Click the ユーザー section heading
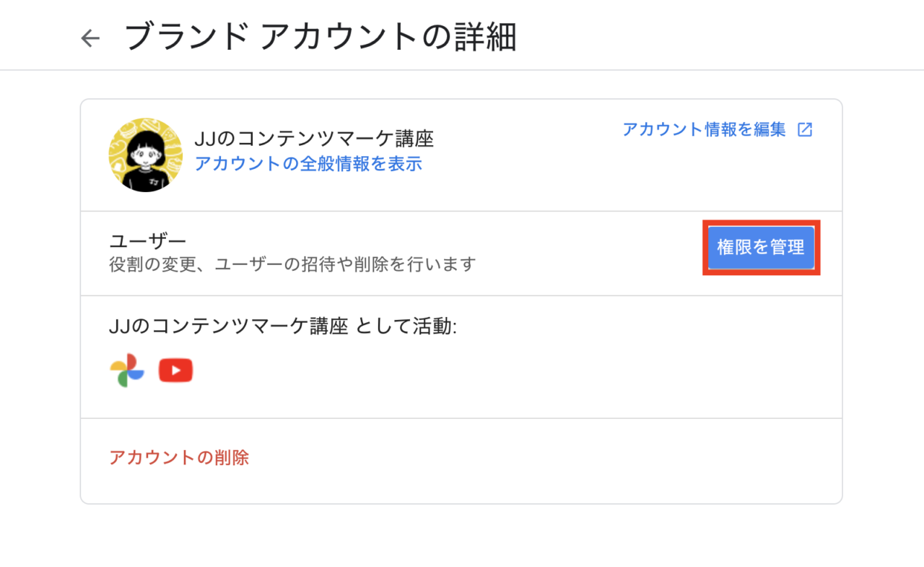This screenshot has width=924, height=567. coord(148,241)
